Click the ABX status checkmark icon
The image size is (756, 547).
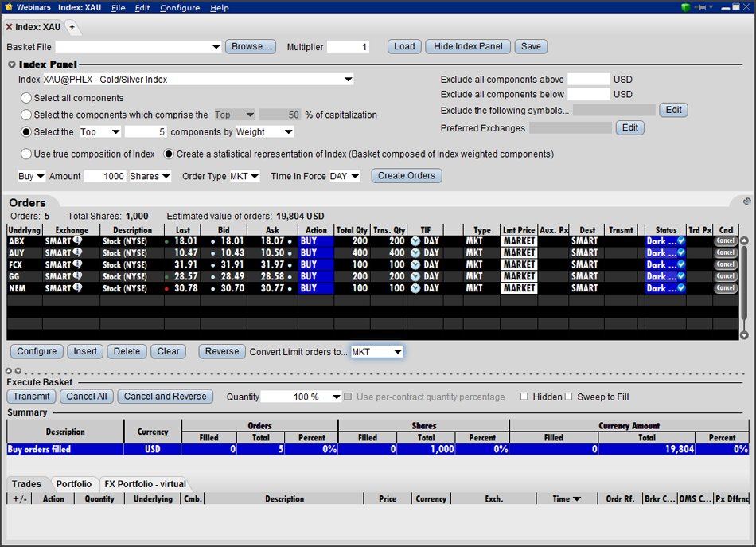681,240
